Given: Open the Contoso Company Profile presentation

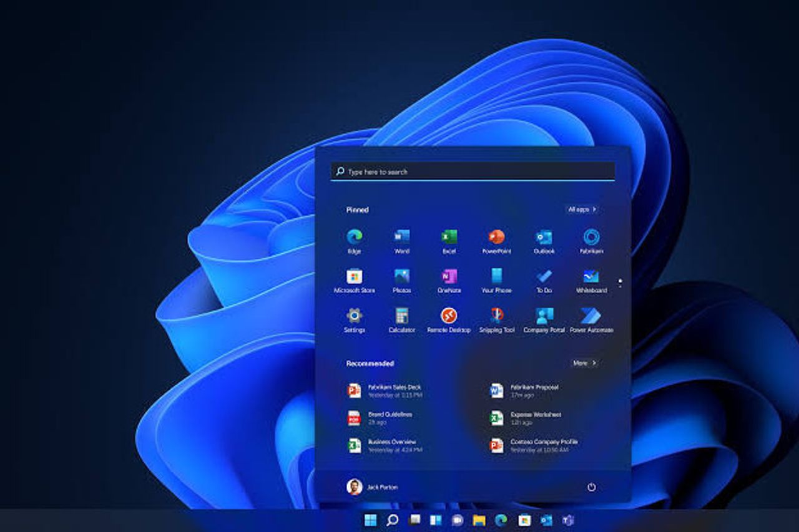Looking at the screenshot, I should tap(534, 445).
